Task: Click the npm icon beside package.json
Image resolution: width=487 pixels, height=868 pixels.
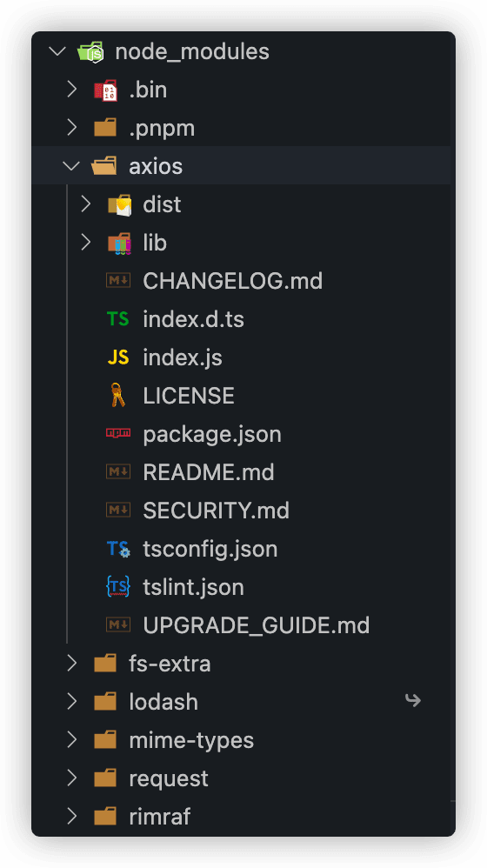Action: [x=118, y=433]
